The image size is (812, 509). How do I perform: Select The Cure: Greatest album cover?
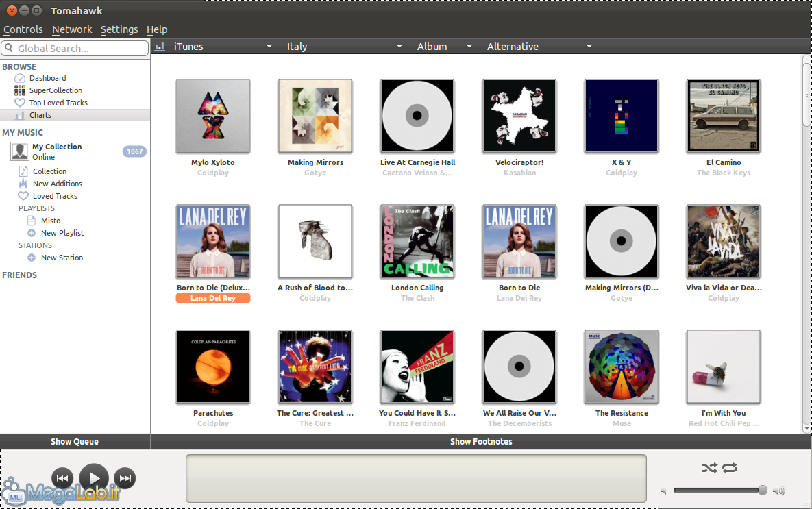point(315,367)
